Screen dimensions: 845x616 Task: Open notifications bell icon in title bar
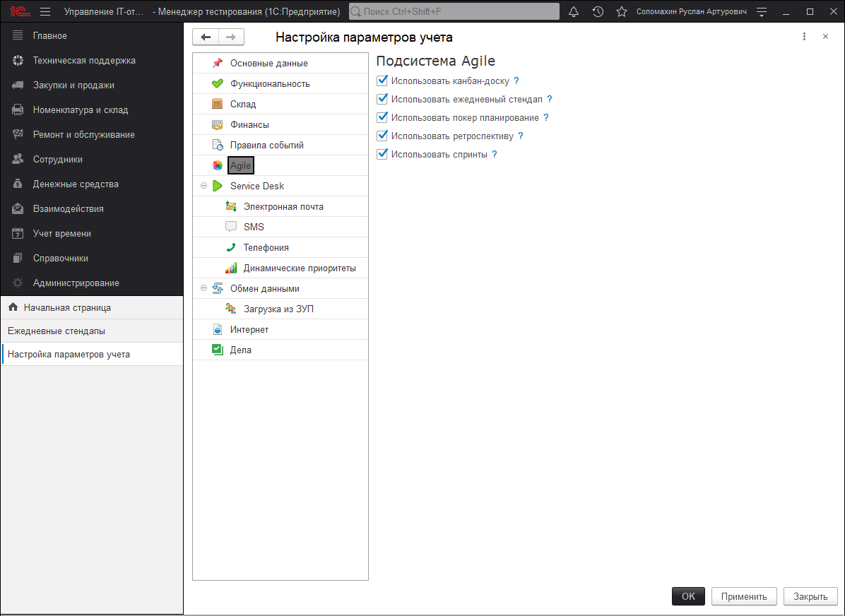tap(574, 12)
